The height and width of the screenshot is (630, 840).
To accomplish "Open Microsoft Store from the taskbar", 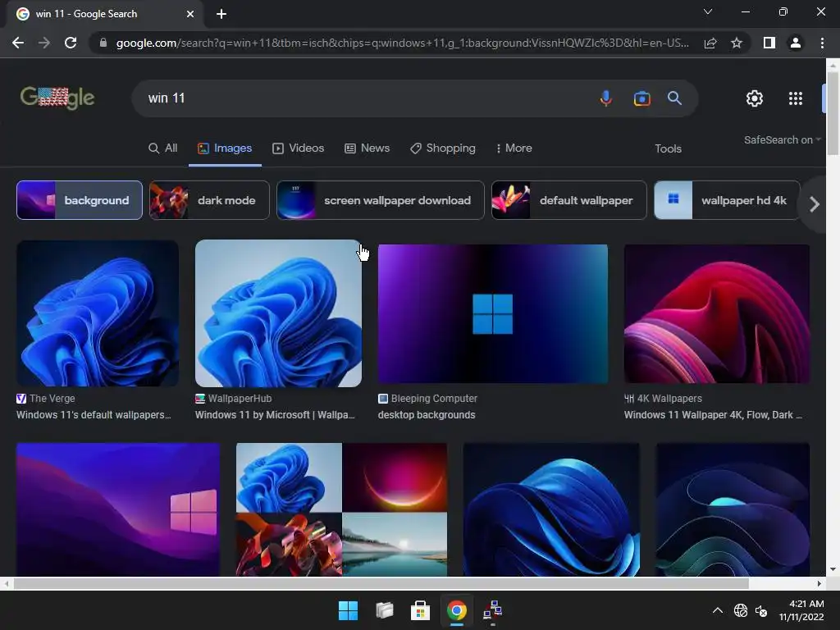I will [421, 610].
